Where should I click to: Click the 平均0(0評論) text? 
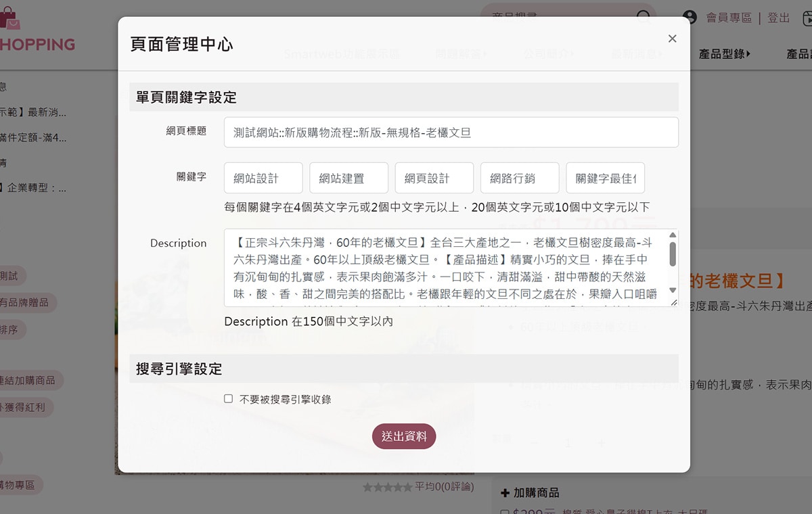point(445,487)
